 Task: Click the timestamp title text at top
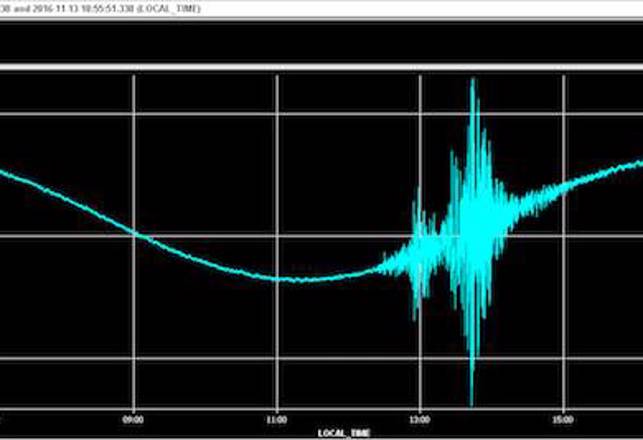[120, 6]
